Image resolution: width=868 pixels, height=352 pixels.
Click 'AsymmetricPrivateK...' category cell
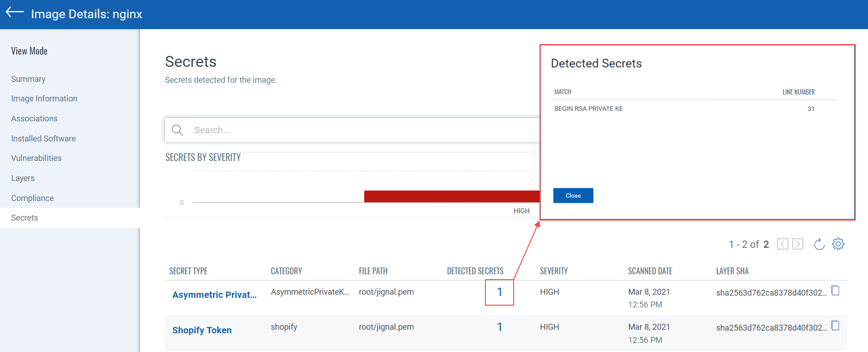click(x=310, y=292)
